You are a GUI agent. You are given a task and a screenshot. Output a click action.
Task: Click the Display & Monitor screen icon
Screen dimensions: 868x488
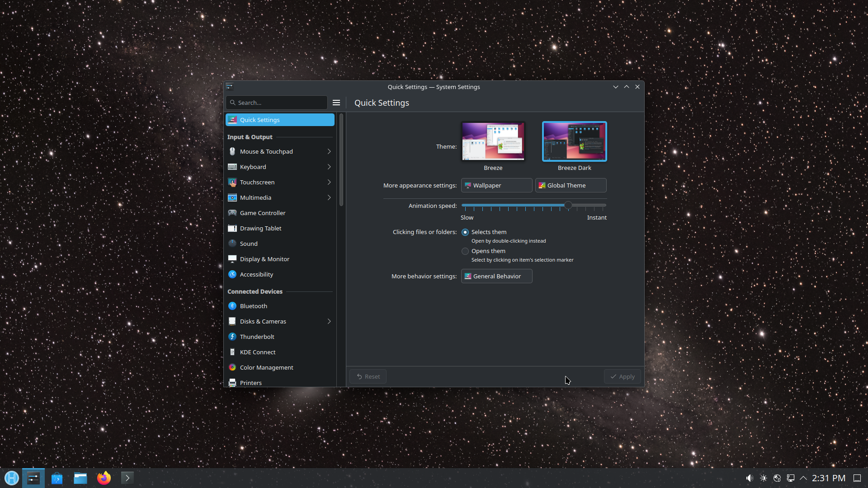pos(232,259)
